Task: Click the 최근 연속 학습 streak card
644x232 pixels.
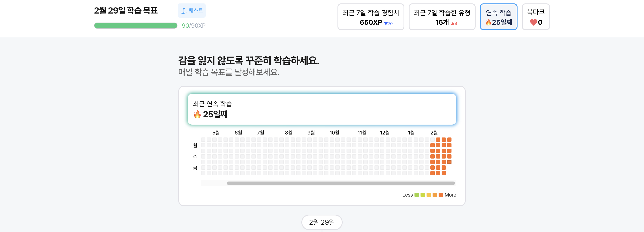Action: pyautogui.click(x=322, y=109)
